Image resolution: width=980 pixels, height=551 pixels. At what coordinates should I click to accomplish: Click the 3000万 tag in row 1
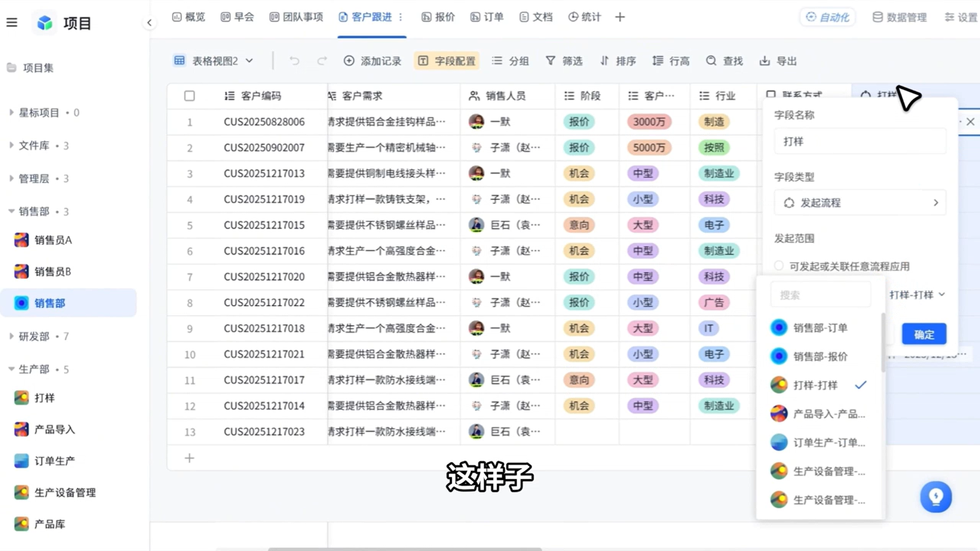point(649,122)
